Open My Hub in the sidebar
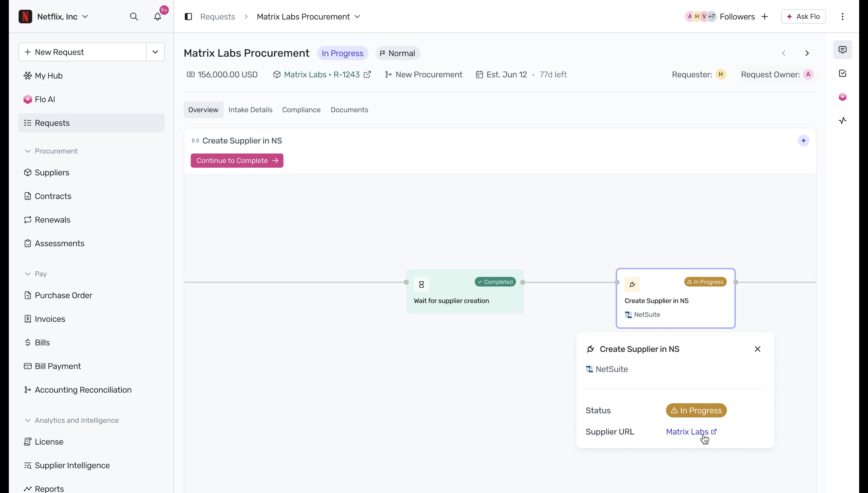The height and width of the screenshot is (493, 868). 92,76
